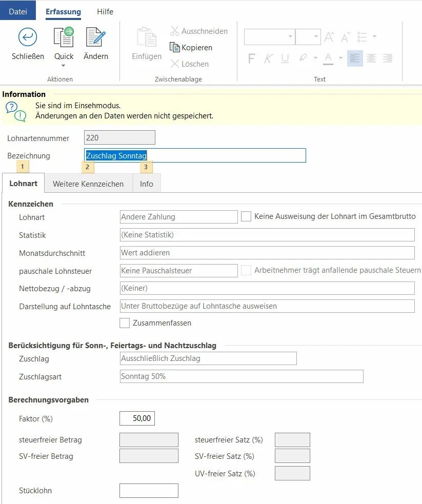Click the Faktor (%) input field
The height and width of the screenshot is (504, 422).
coord(137,418)
